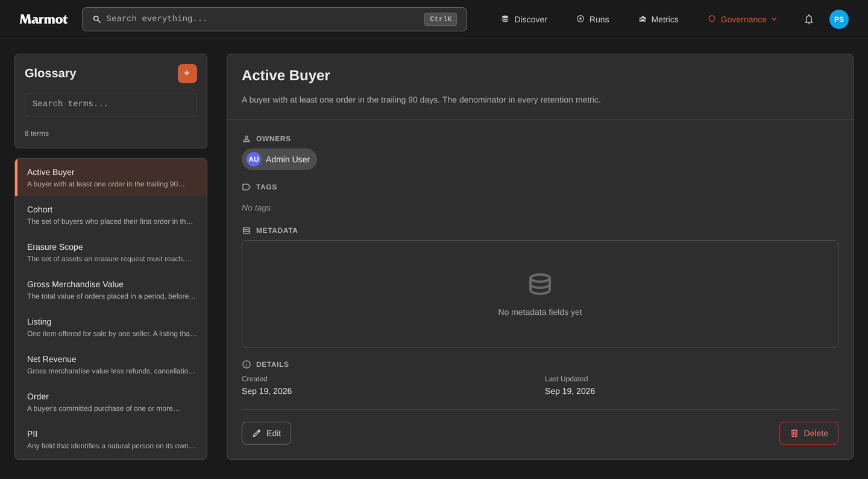Screen dimensions: 868x479
Task: Click the Active Buyer description paragraph
Action: tap(421, 100)
